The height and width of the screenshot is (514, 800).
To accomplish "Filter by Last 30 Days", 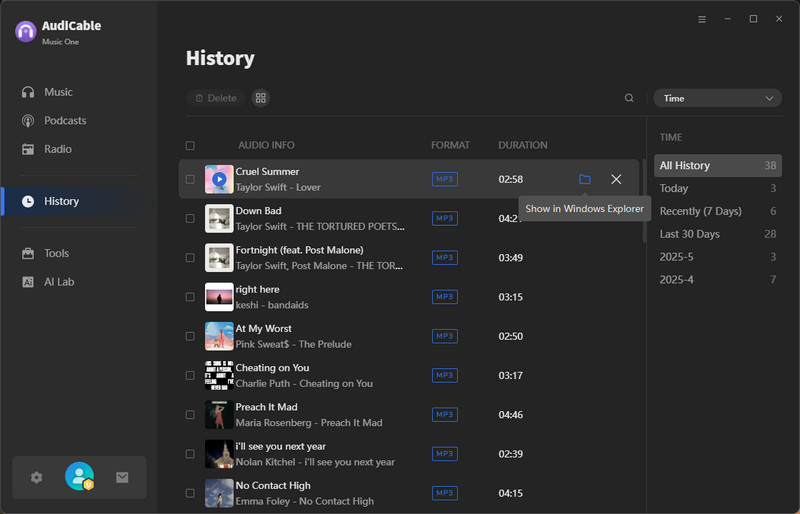I will [717, 234].
